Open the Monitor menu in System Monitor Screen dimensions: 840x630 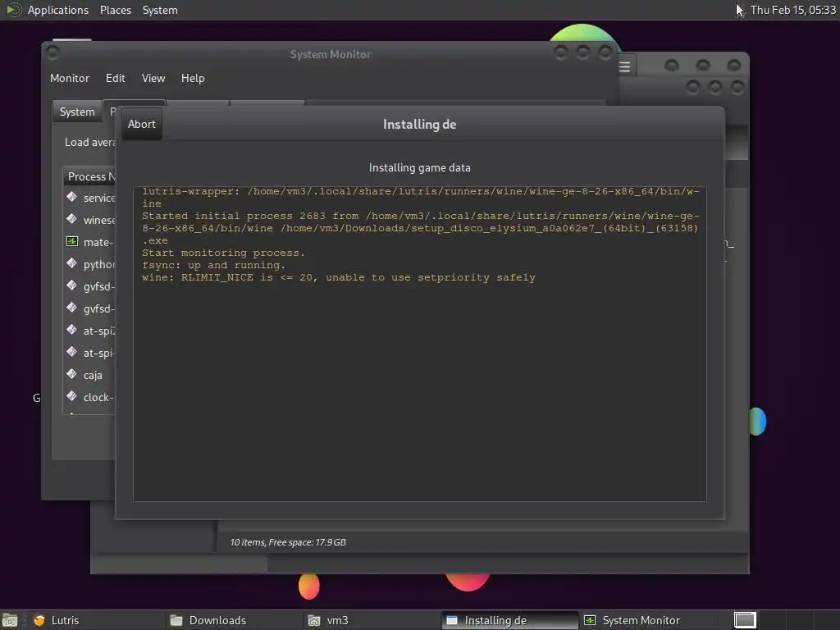[70, 78]
